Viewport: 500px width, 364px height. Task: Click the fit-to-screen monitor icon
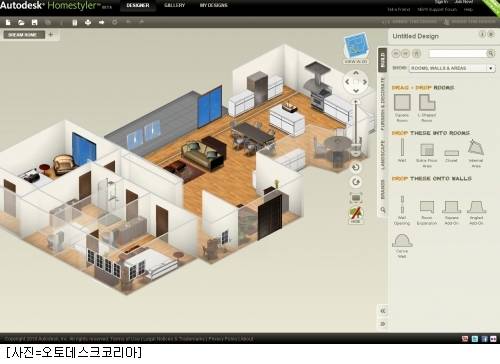pos(356,198)
